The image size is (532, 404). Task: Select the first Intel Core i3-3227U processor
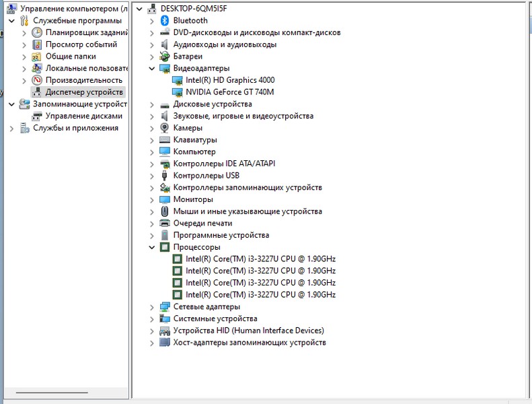(x=260, y=259)
